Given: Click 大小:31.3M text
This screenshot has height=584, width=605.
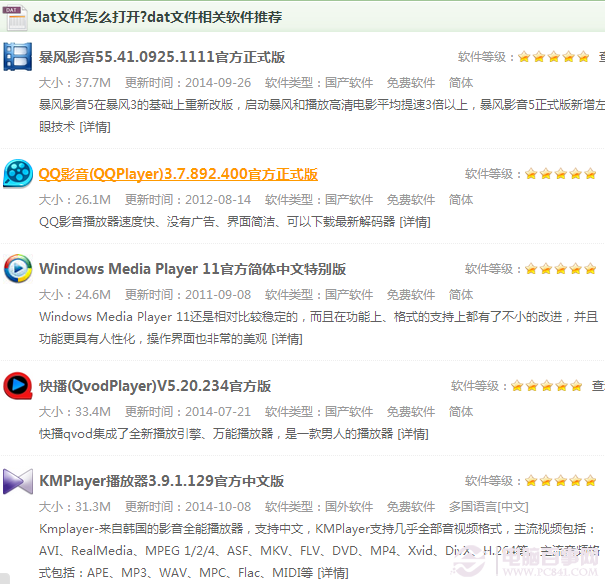Looking at the screenshot, I should 75,506.
